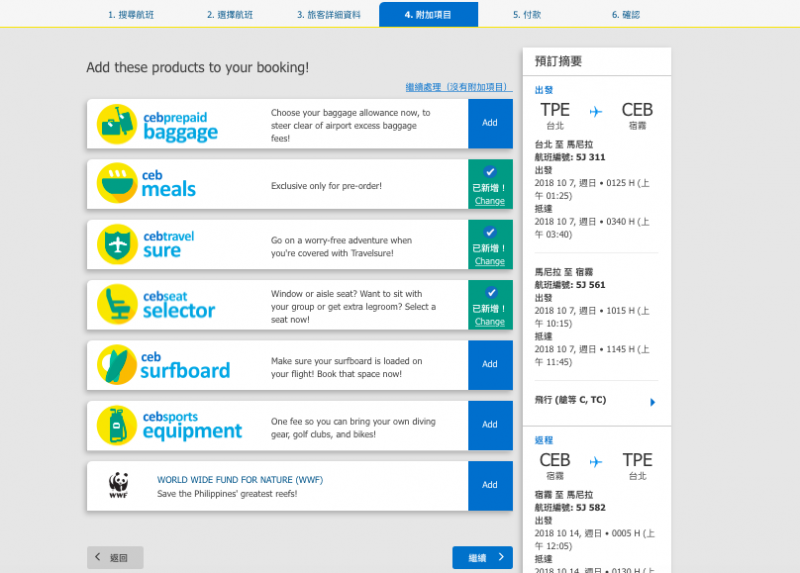Screen dimensions: 800x573
Task: Click the cebsports equipment golf bag icon
Action: pyautogui.click(x=117, y=425)
